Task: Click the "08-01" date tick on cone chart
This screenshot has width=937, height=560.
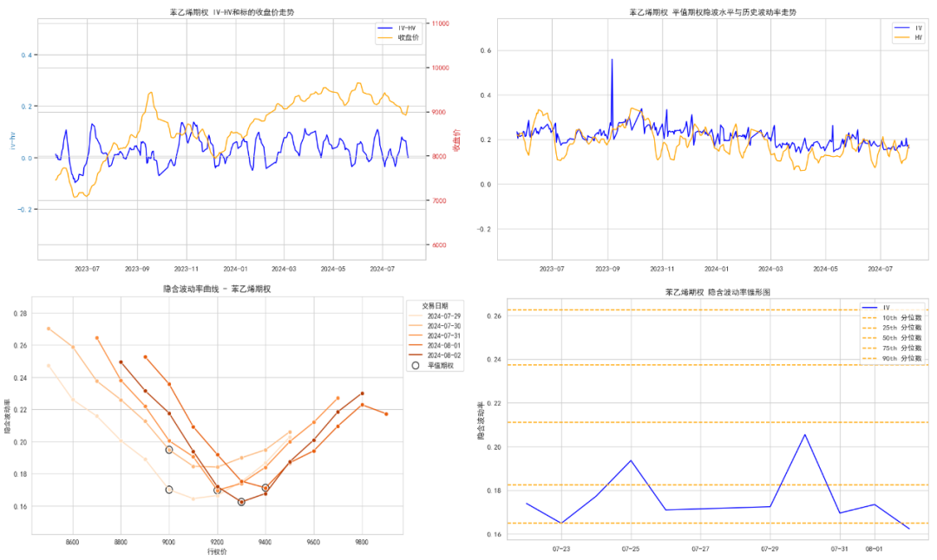Action: point(875,550)
